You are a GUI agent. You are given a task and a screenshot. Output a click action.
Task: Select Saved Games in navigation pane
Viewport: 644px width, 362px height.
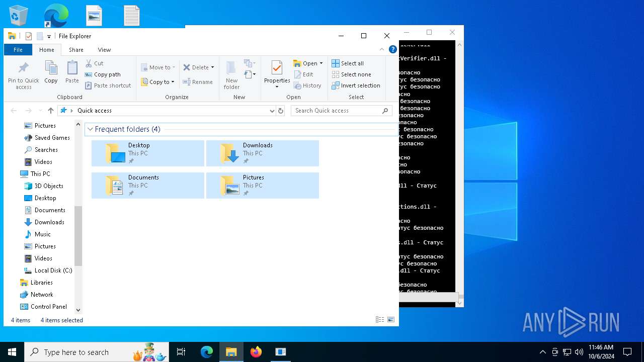[x=47, y=138]
